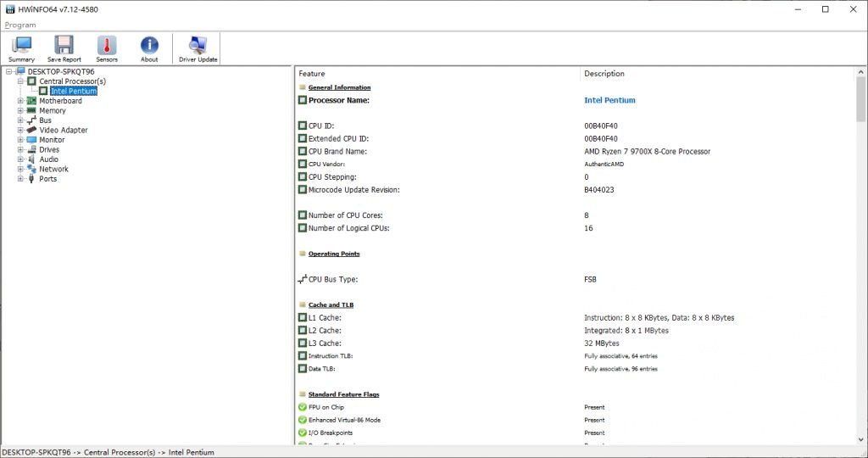Click the About info icon

(149, 49)
